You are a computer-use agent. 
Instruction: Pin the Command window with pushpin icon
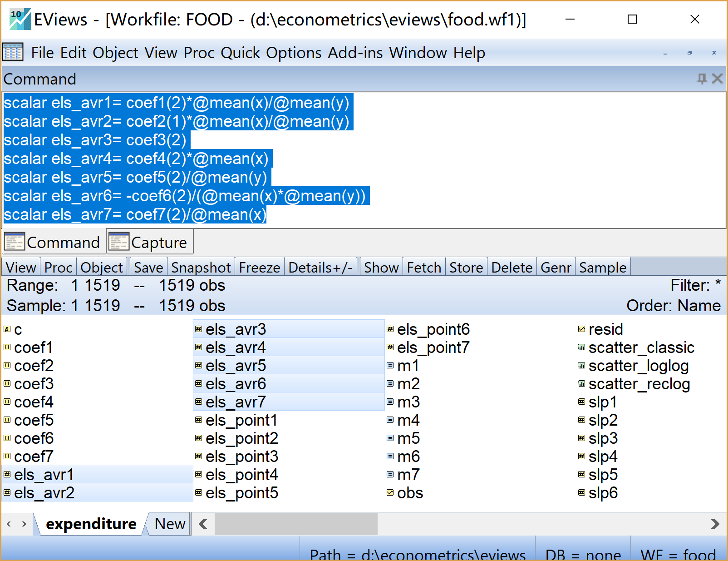702,79
